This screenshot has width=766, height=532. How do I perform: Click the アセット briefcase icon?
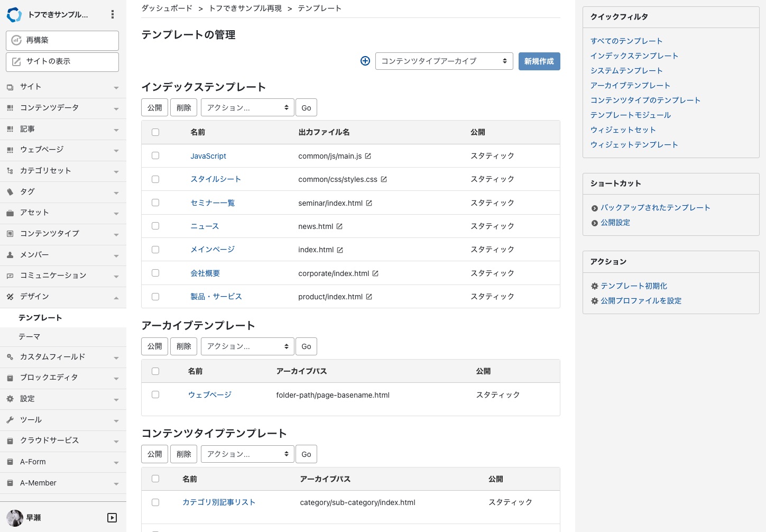[10, 213]
